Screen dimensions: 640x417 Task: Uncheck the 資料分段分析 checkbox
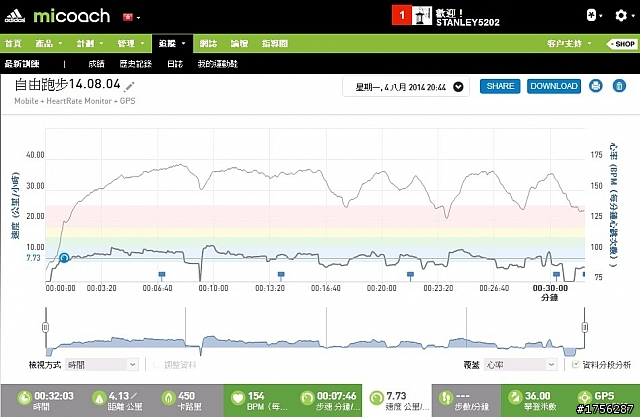tap(576, 364)
